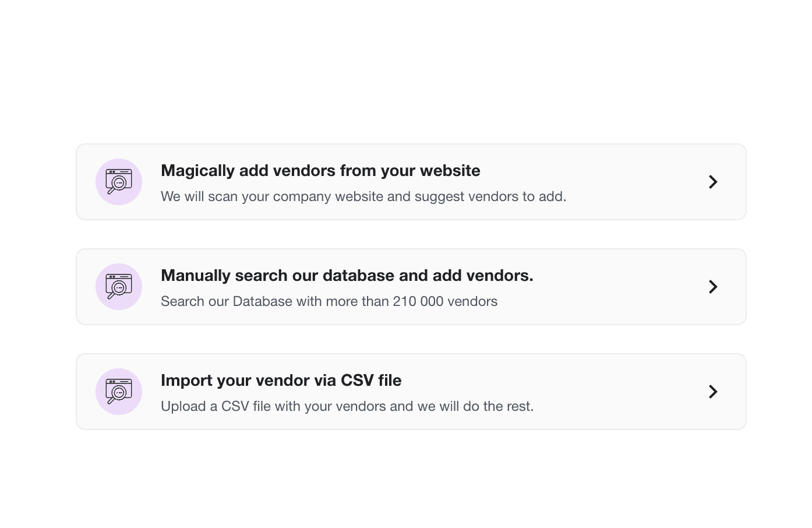Click the 'Upload a CSV file with your vendors' text

pyautogui.click(x=347, y=406)
